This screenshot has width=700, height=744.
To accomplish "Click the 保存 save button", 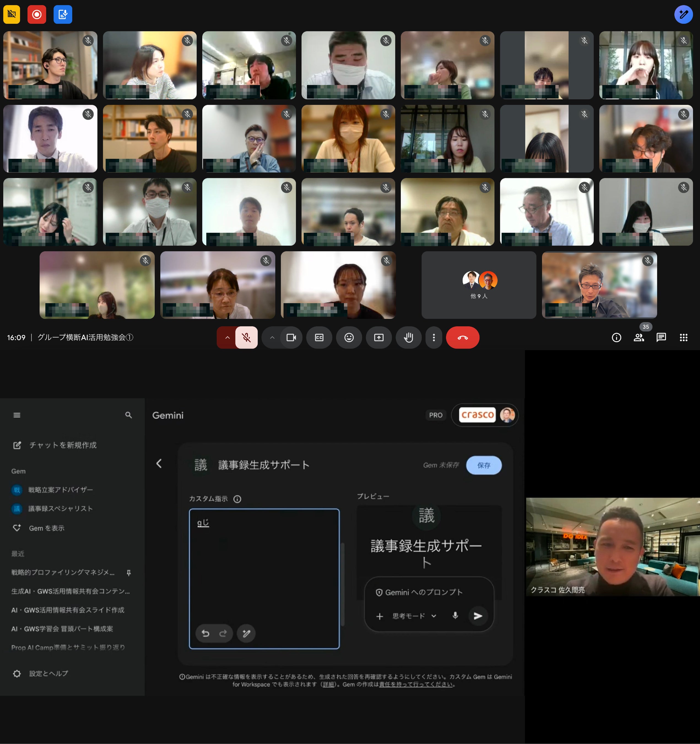I will [483, 465].
